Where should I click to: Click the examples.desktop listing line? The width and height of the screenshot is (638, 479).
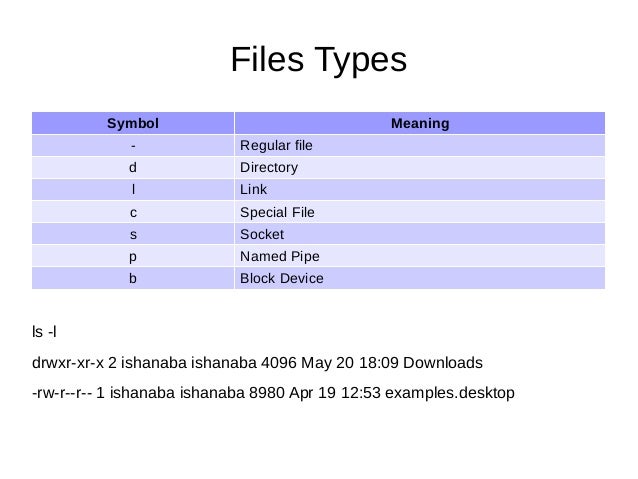(x=273, y=392)
